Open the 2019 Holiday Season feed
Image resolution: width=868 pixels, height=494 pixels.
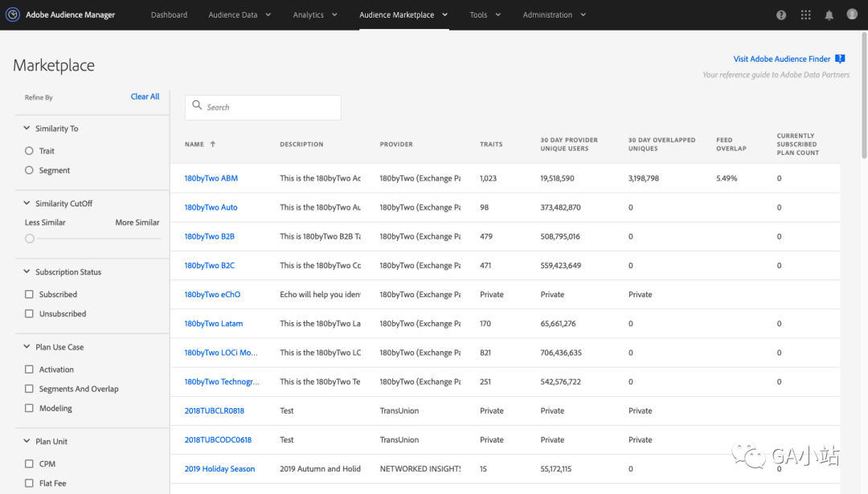tap(219, 468)
